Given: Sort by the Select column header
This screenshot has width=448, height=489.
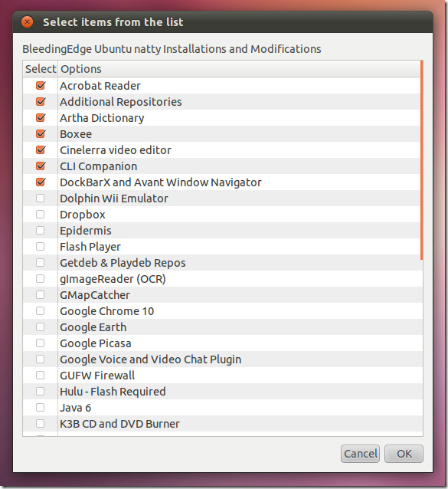Looking at the screenshot, I should point(41,69).
